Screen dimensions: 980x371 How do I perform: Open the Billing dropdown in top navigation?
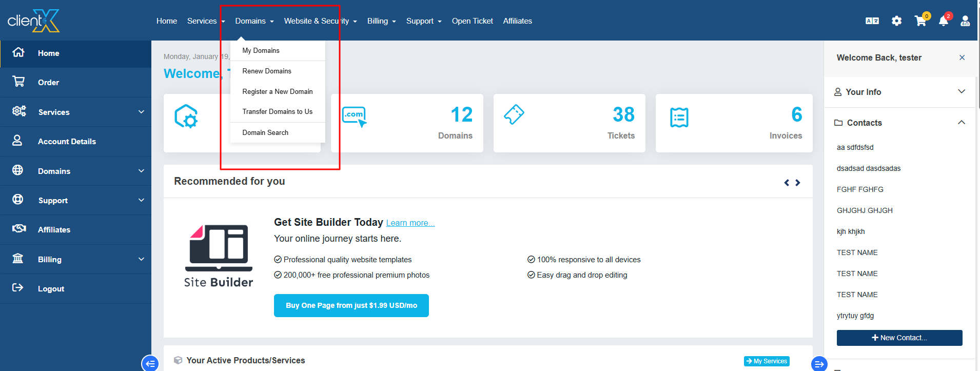coord(381,21)
